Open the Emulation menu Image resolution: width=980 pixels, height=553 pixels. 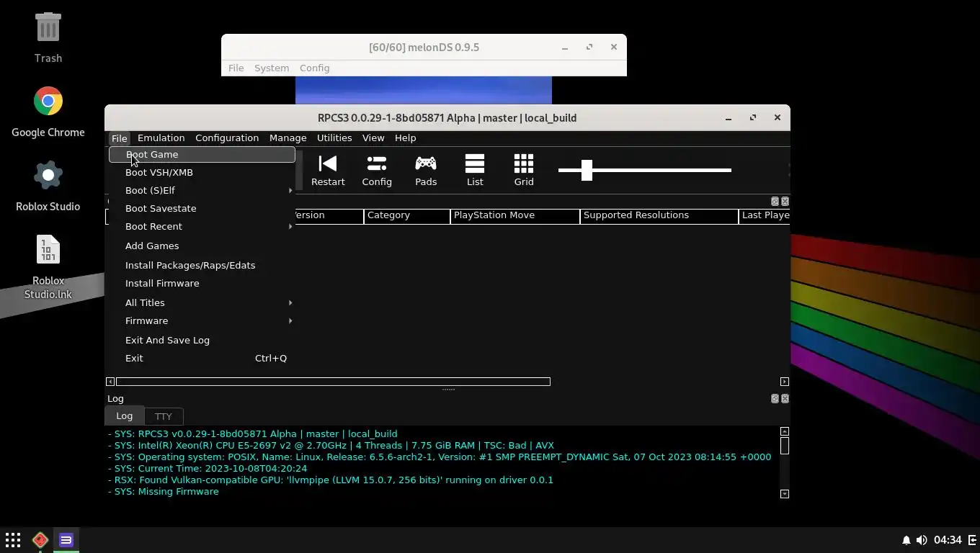(161, 138)
